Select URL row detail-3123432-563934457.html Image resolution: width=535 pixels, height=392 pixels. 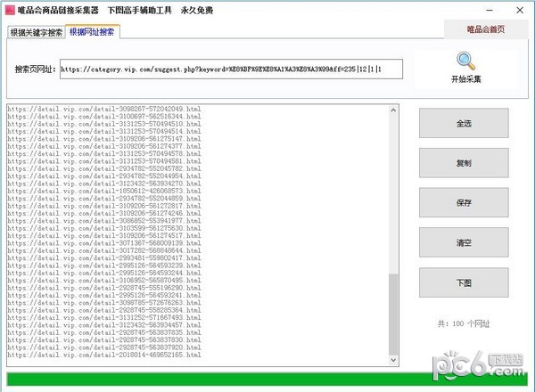(x=104, y=325)
